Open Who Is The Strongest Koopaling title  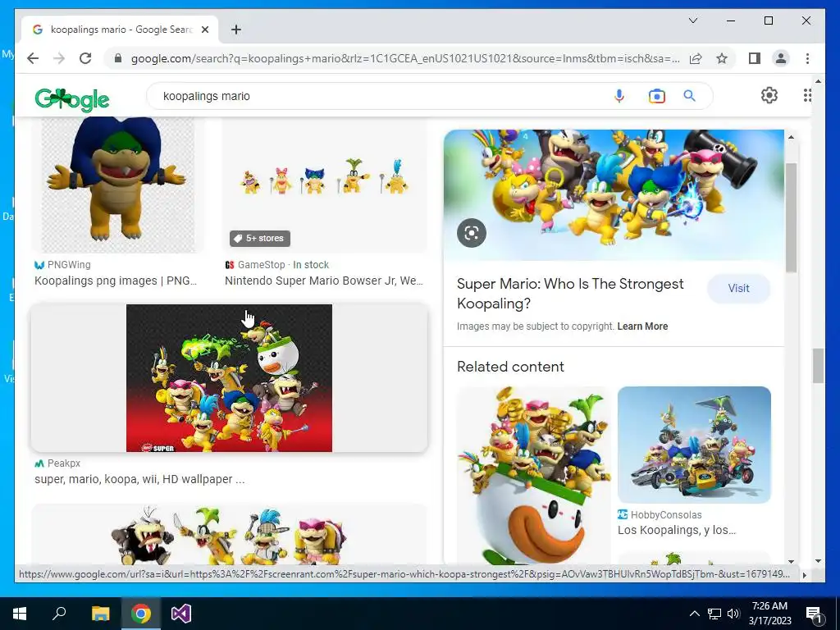[x=570, y=294]
